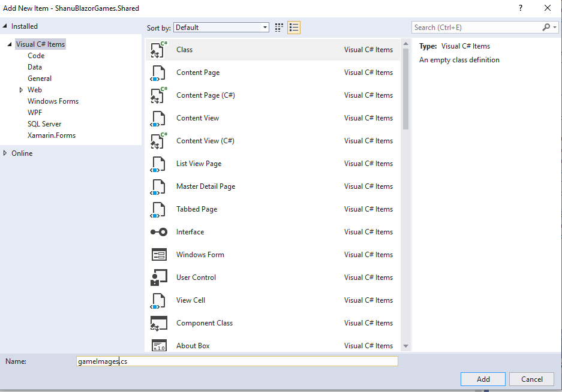562x392 pixels.
Task: Close the Add New Item dialog
Action: coord(547,8)
